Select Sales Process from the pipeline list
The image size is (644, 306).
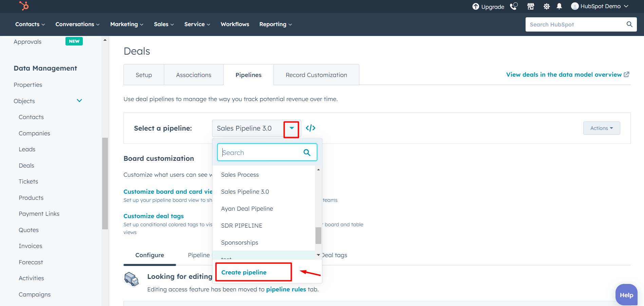coord(240,174)
